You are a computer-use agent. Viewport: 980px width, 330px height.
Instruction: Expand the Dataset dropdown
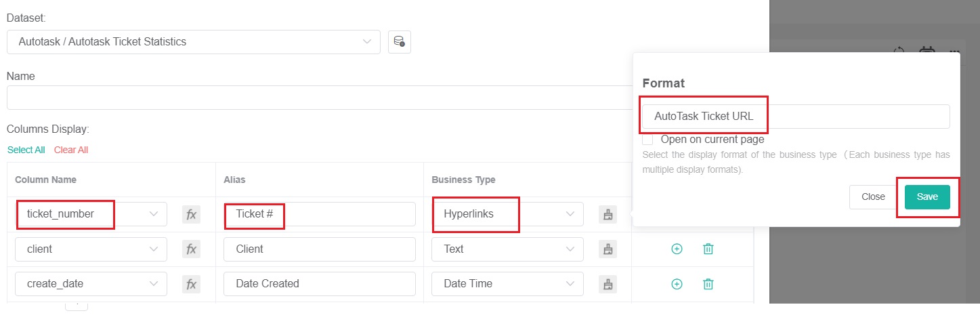(194, 41)
